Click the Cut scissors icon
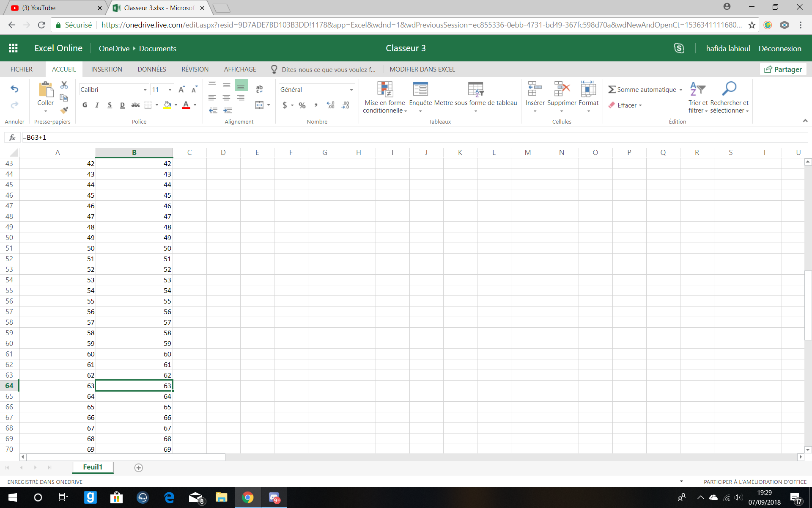 (64, 85)
